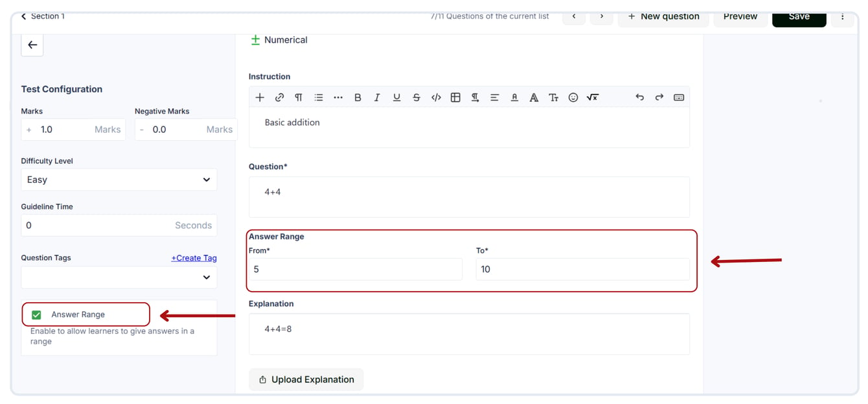
Task: Open the emoji picker
Action: tap(573, 97)
